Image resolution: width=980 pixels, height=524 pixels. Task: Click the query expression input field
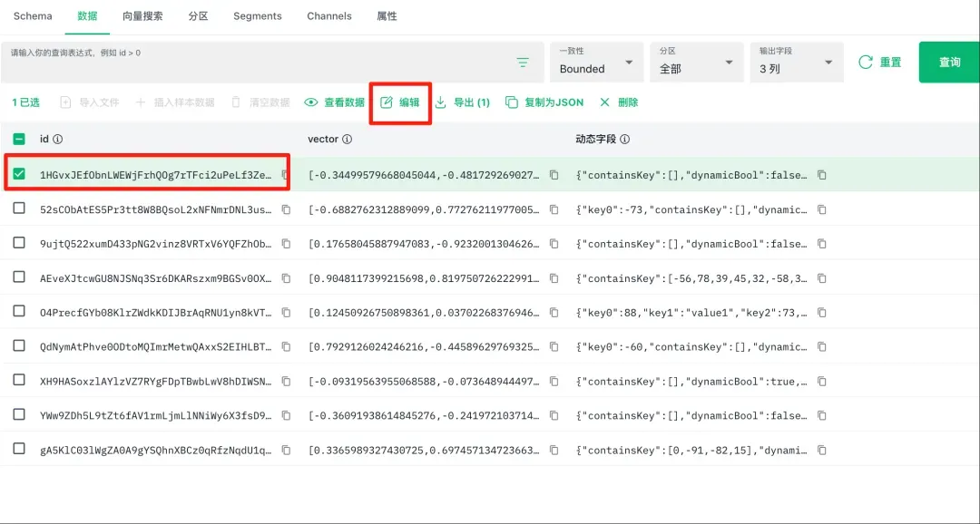pos(254,62)
